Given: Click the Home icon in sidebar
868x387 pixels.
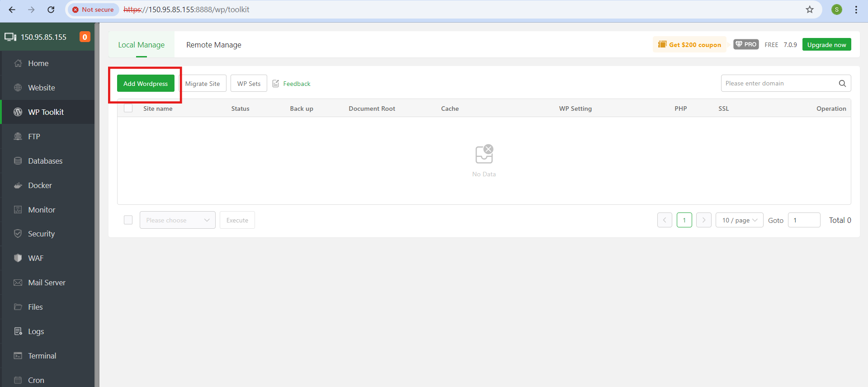Looking at the screenshot, I should pyautogui.click(x=18, y=63).
